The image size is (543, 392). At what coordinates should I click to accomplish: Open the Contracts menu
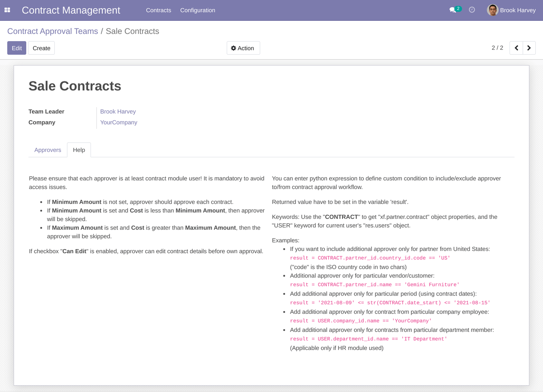(x=158, y=10)
